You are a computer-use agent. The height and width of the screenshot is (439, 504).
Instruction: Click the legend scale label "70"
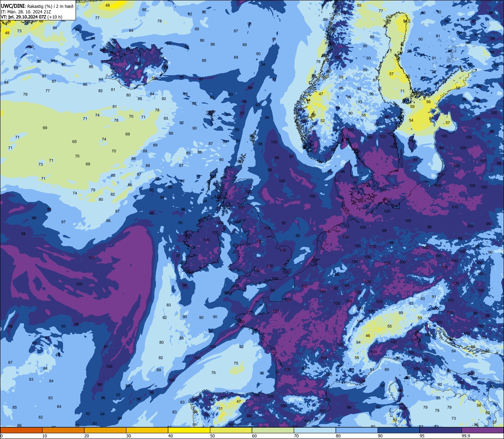[x=296, y=436]
